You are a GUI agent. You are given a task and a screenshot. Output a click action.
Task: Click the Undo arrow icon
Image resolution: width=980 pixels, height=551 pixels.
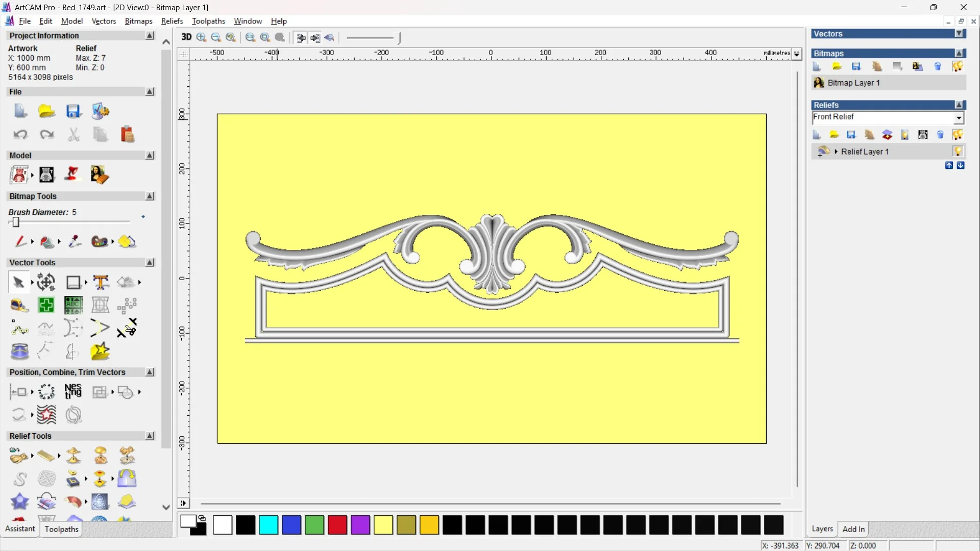click(x=20, y=135)
